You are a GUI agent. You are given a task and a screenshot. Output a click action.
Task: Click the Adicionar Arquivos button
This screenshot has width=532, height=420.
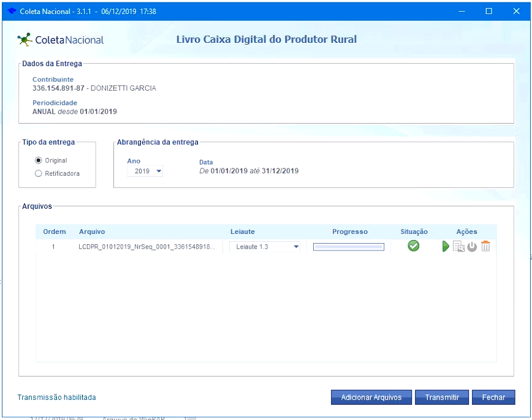pos(371,397)
